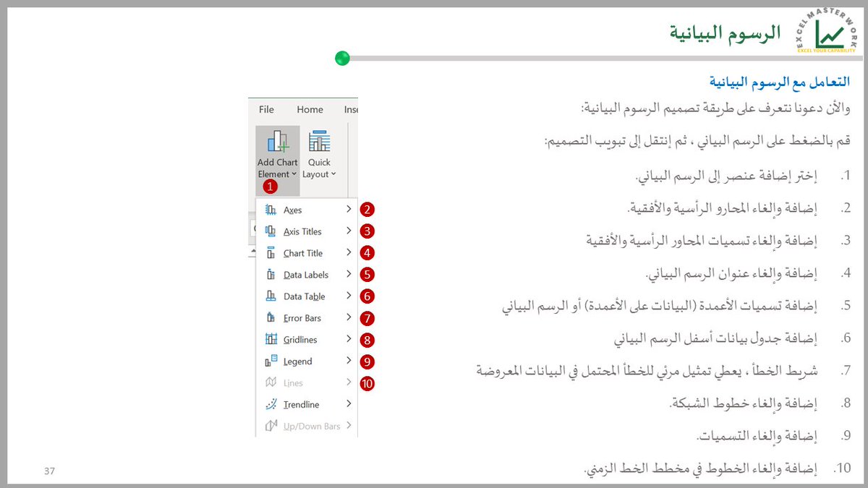
Task: Click list item 7 about error bars
Action: pos(664,371)
